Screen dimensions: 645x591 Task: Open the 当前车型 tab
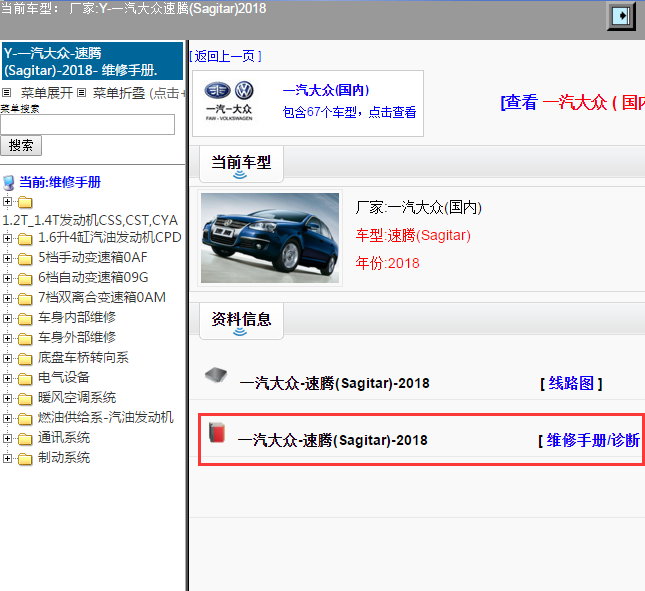point(241,164)
